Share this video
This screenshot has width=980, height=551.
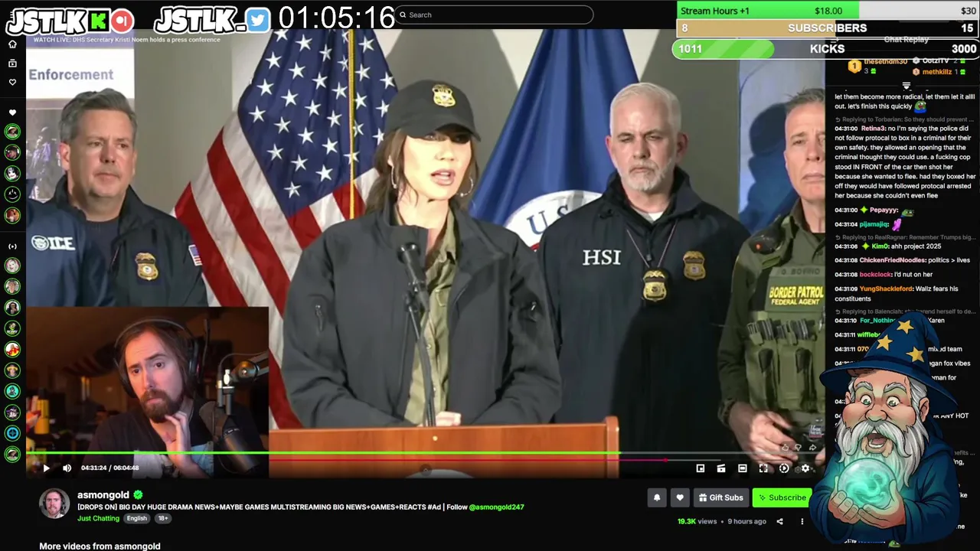pyautogui.click(x=780, y=521)
